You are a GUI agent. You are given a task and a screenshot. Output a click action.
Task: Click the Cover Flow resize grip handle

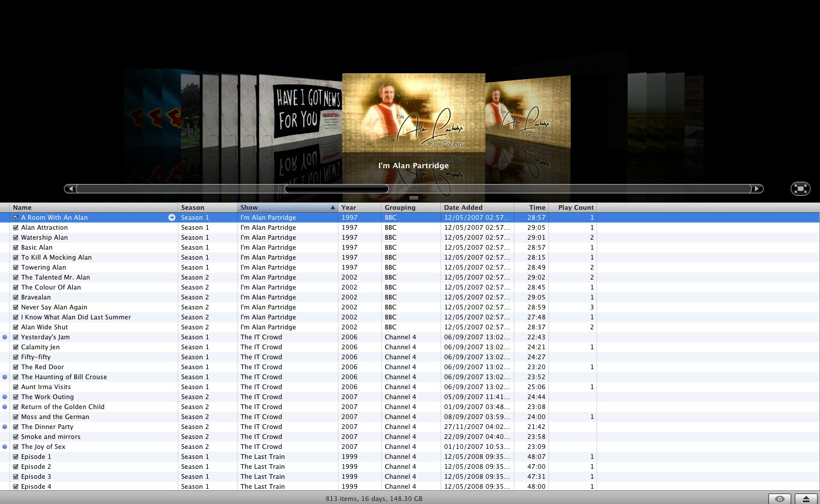(414, 197)
